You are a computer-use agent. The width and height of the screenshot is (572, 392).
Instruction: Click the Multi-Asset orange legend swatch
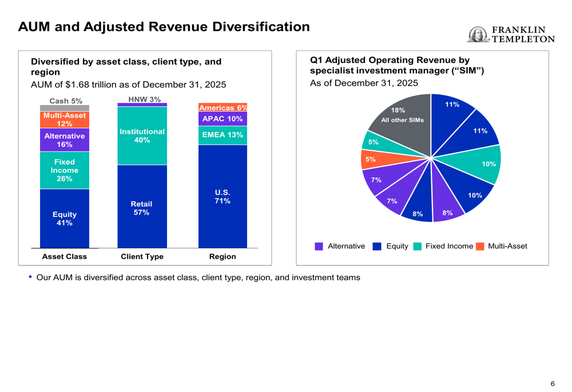[480, 247]
